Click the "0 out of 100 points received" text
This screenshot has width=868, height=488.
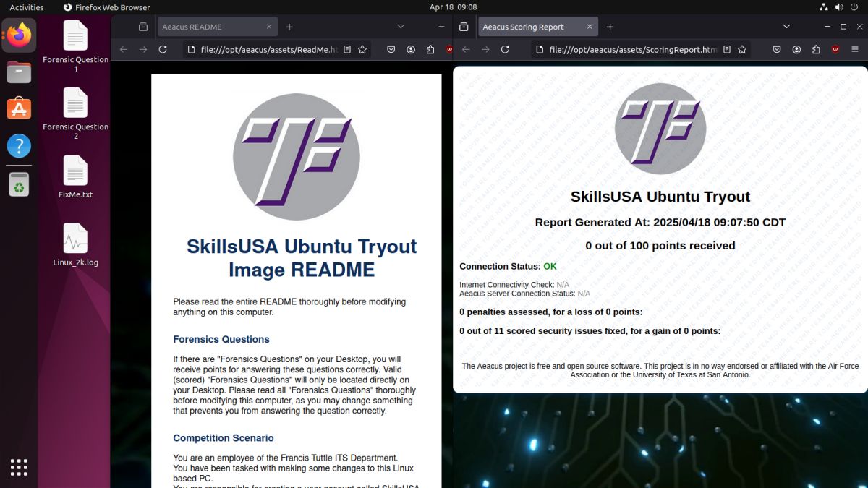(x=660, y=246)
